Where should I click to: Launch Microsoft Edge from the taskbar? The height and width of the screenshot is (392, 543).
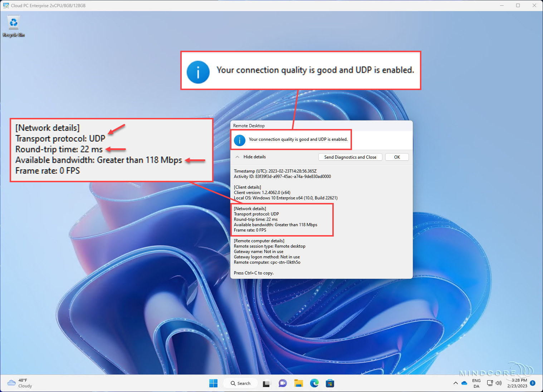(314, 383)
